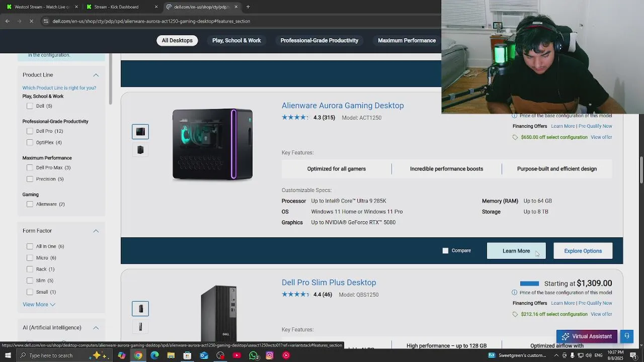644x362 pixels.
Task: Open the new tab plus button
Action: (x=248, y=7)
